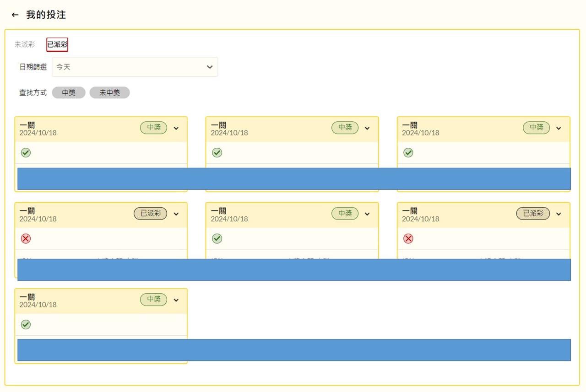The image size is (586, 392).
Task: Toggle the 未中獎 search filter chip
Action: (x=109, y=93)
